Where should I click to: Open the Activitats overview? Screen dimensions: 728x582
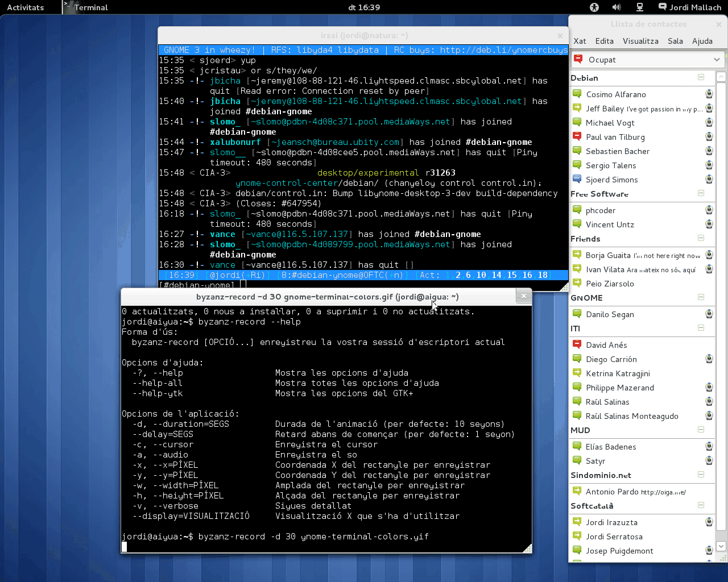pos(26,7)
